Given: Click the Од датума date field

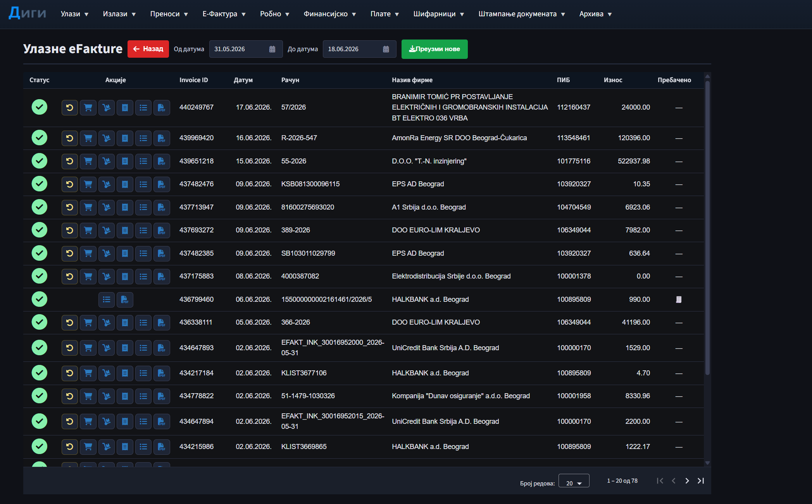Looking at the screenshot, I should (x=246, y=49).
